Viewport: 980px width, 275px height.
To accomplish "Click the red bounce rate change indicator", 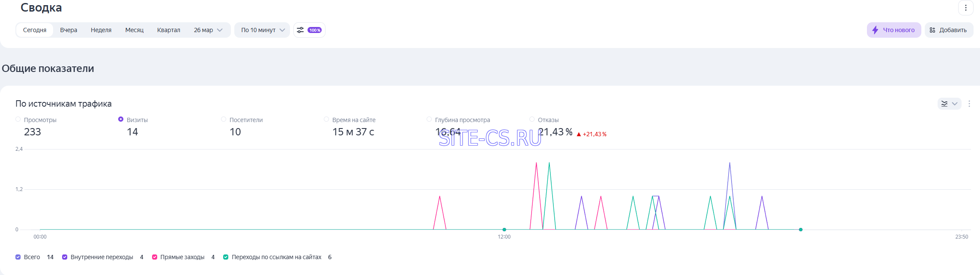I will pos(592,134).
